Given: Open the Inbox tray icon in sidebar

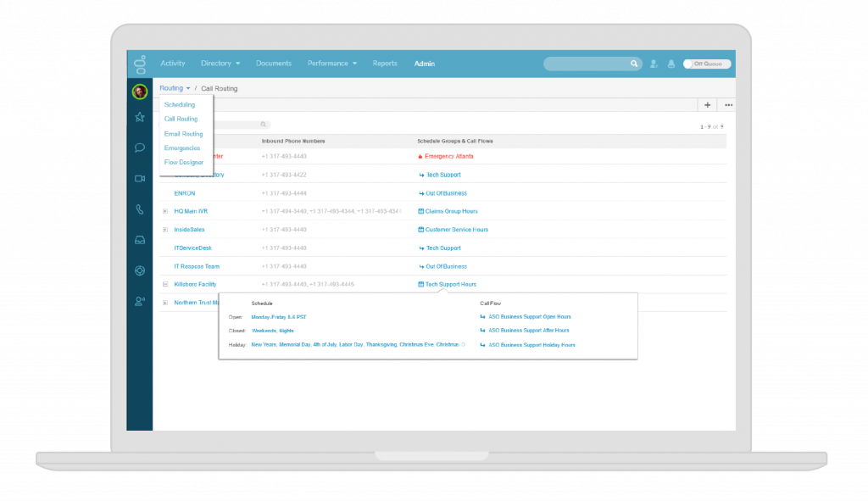Looking at the screenshot, I should (x=140, y=240).
